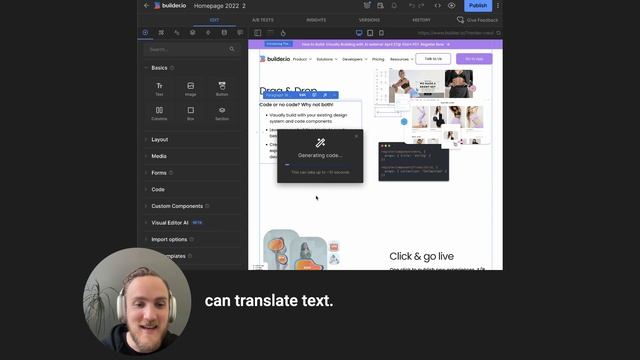The width and height of the screenshot is (640, 360).
Task: Open the Resources dropdown in page nav
Action: [401, 59]
